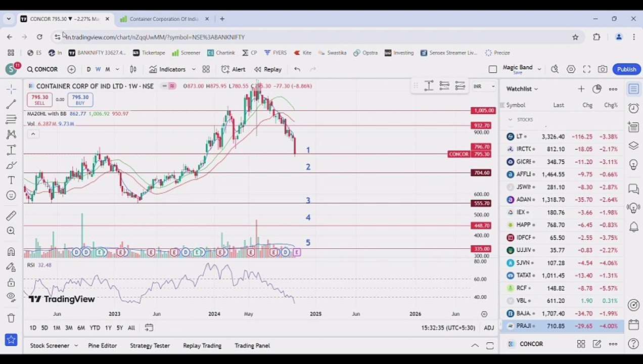Screen dimensions: 643x364
Task: Add symbol to watchlist
Action: pyautogui.click(x=581, y=89)
